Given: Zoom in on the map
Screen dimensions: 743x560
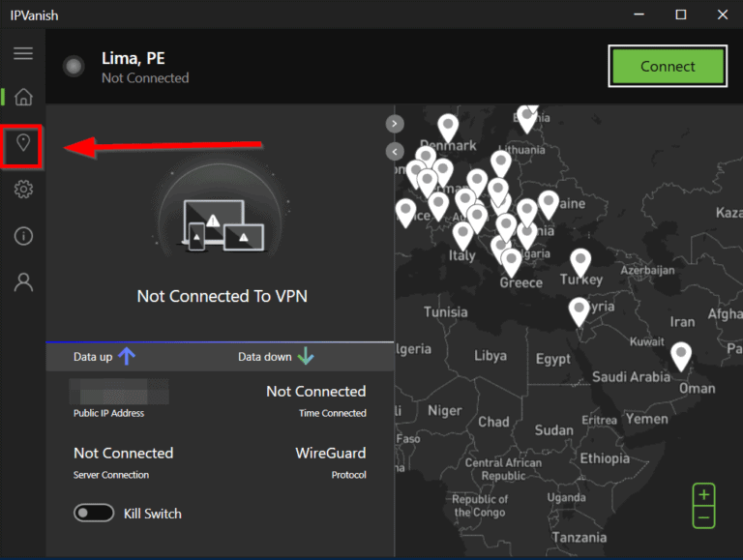Looking at the screenshot, I should (703, 494).
